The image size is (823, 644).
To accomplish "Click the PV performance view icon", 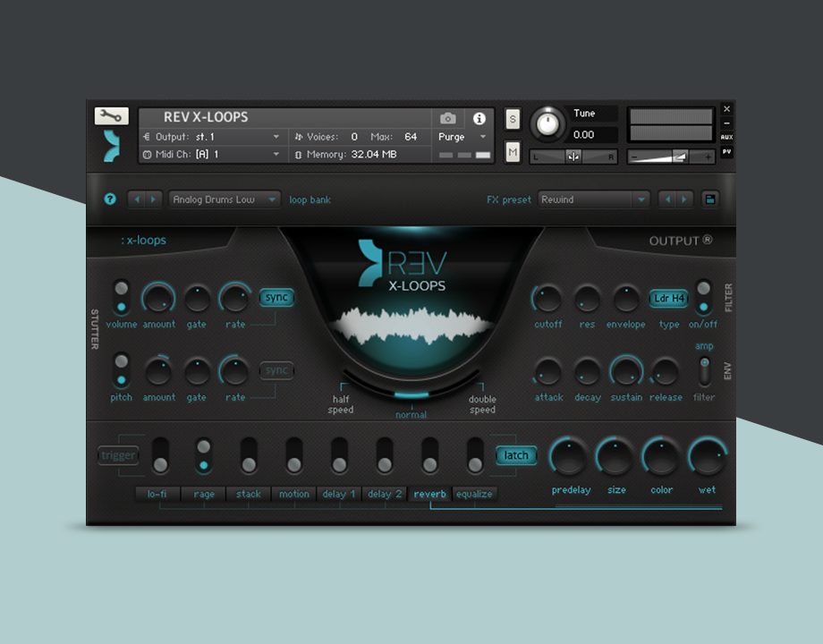I will point(726,152).
